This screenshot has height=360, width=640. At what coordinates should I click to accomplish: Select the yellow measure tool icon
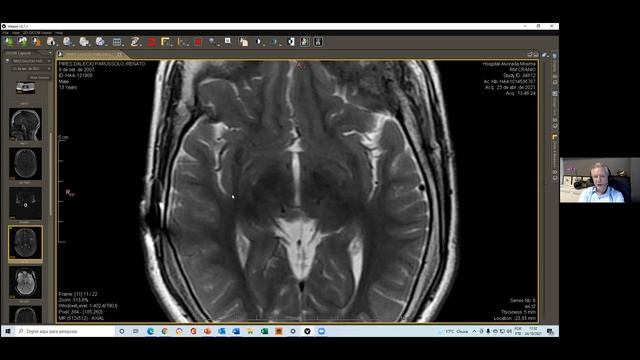point(165,42)
